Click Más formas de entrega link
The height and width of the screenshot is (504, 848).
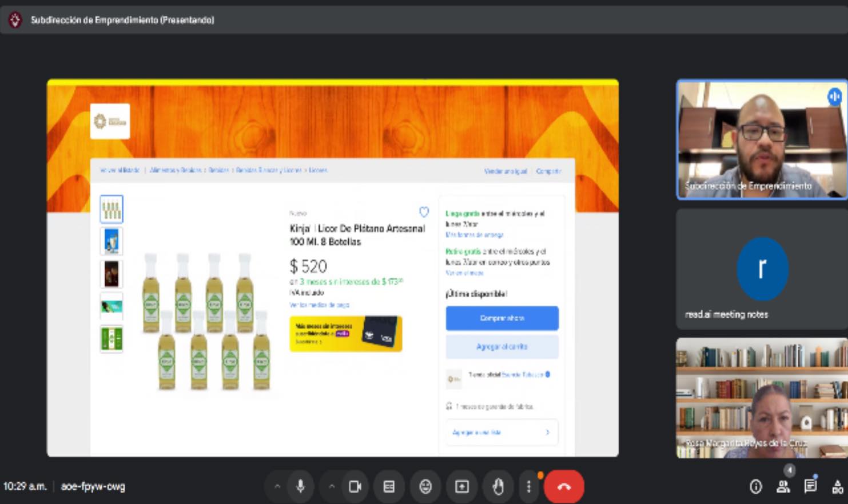click(475, 235)
